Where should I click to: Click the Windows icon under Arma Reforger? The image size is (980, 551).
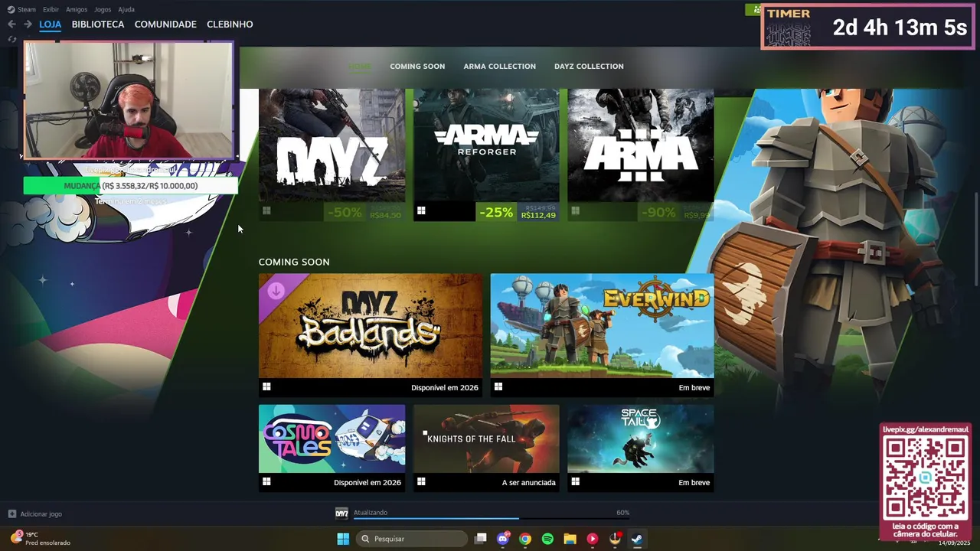[x=421, y=210]
